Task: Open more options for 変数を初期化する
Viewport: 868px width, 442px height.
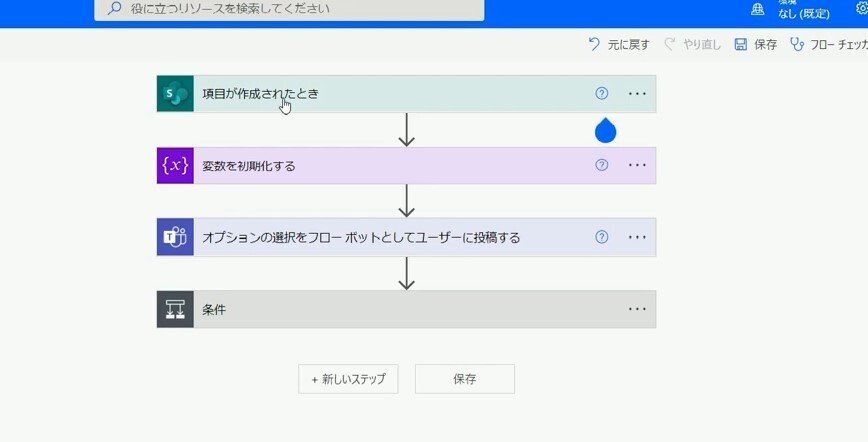Action: point(637,165)
